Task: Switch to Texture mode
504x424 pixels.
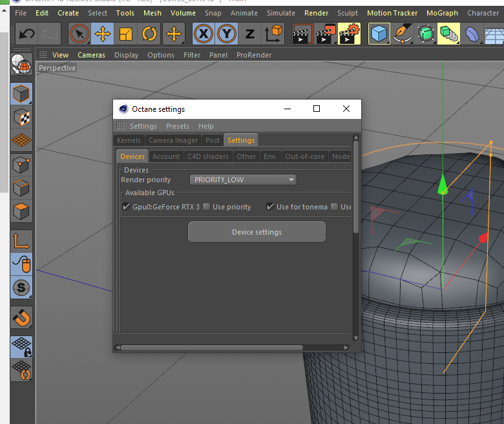Action: [21, 118]
